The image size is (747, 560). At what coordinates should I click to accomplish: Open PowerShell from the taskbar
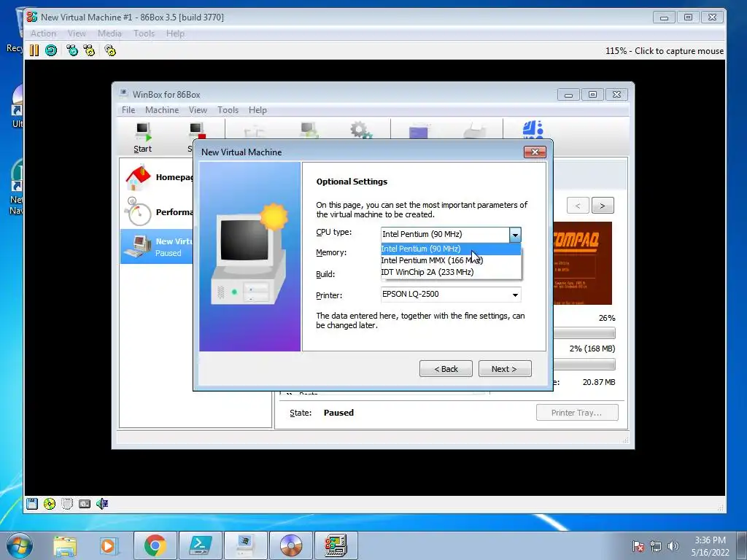[200, 545]
